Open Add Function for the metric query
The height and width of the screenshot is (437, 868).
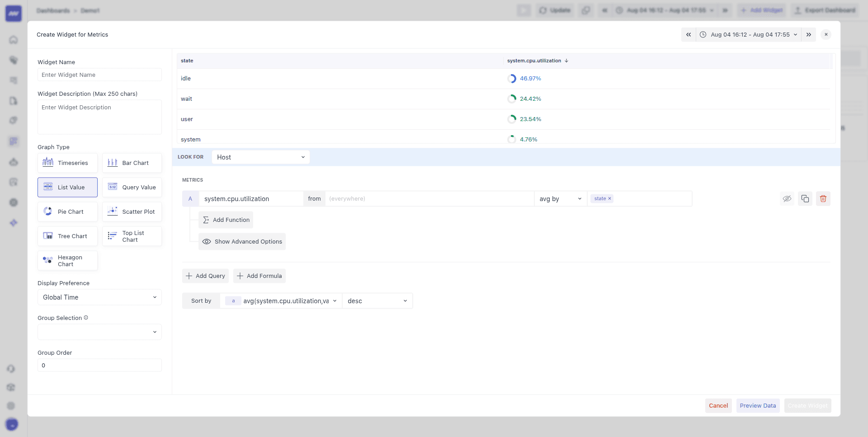point(226,220)
